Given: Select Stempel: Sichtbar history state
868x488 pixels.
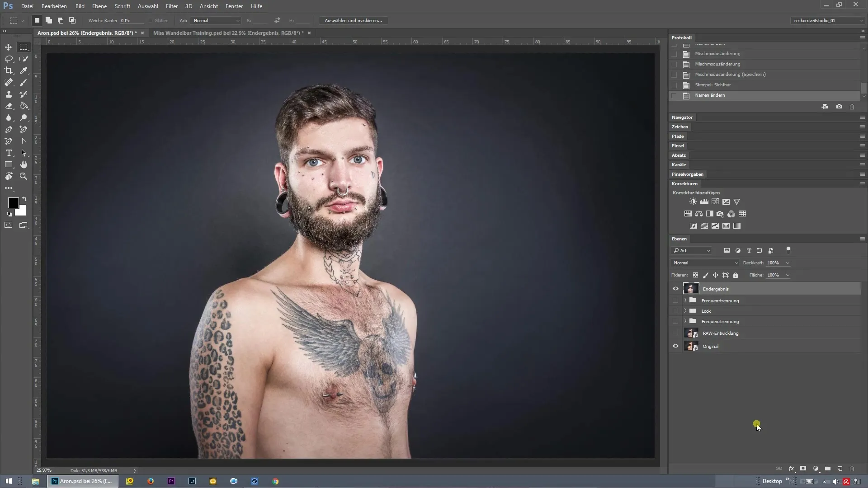Looking at the screenshot, I should tap(712, 85).
